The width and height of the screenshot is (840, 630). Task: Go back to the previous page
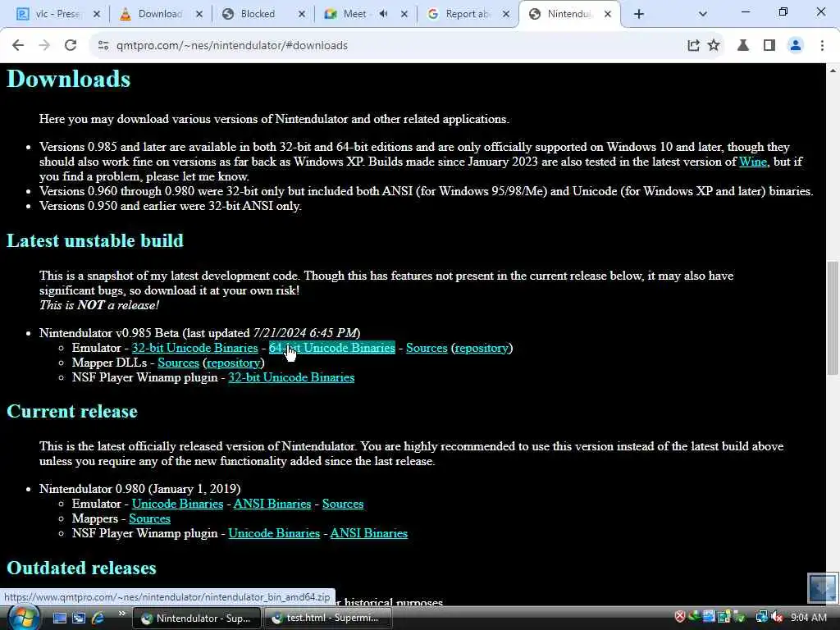tap(18, 46)
